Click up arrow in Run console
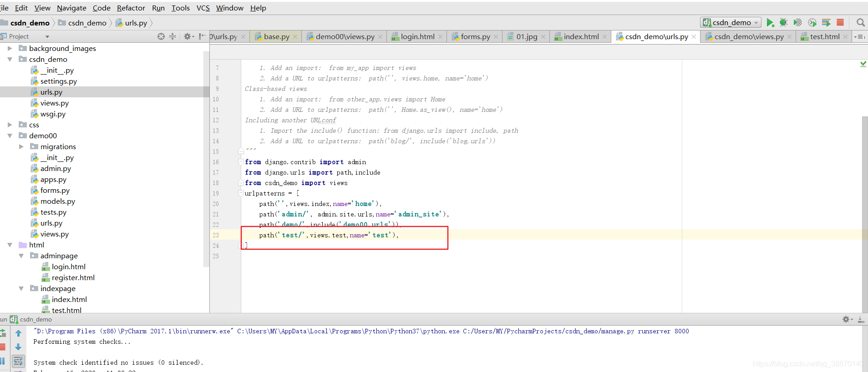 (x=18, y=333)
